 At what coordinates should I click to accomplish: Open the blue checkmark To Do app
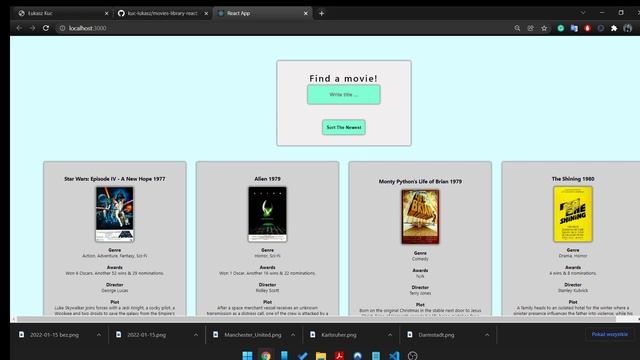tap(302, 356)
